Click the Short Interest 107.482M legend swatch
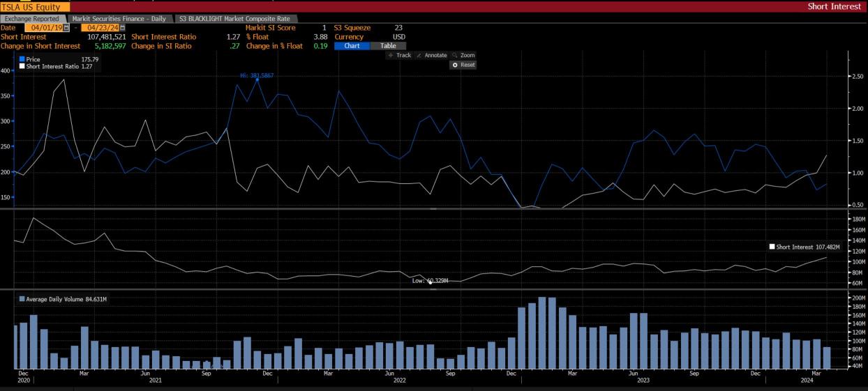Screen dimensions: 868x391 pos(772,247)
